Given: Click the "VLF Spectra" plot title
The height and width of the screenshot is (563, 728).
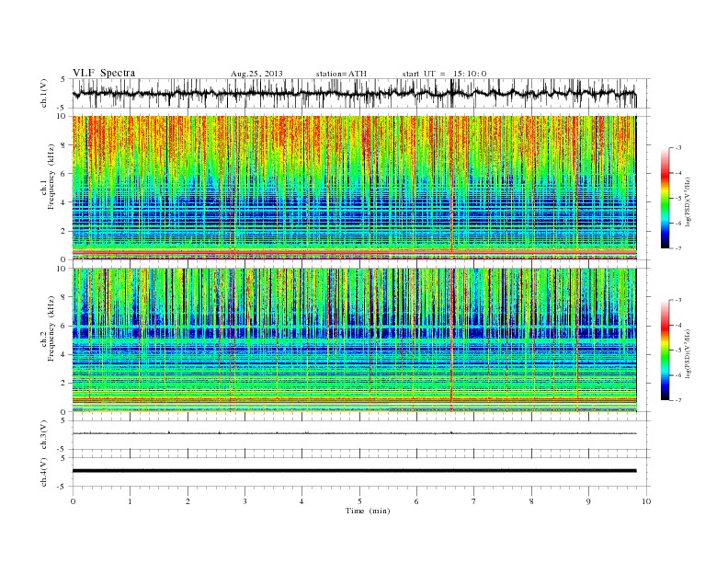Looking at the screenshot, I should tap(104, 73).
